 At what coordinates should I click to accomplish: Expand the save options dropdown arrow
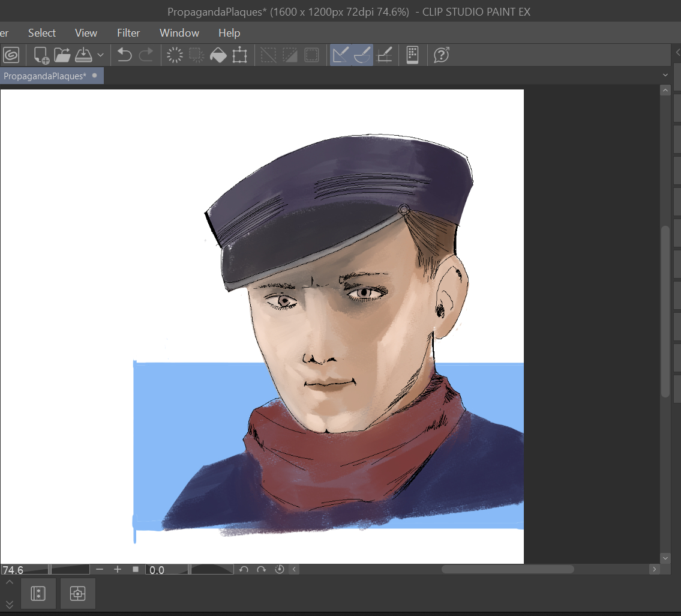tap(100, 55)
